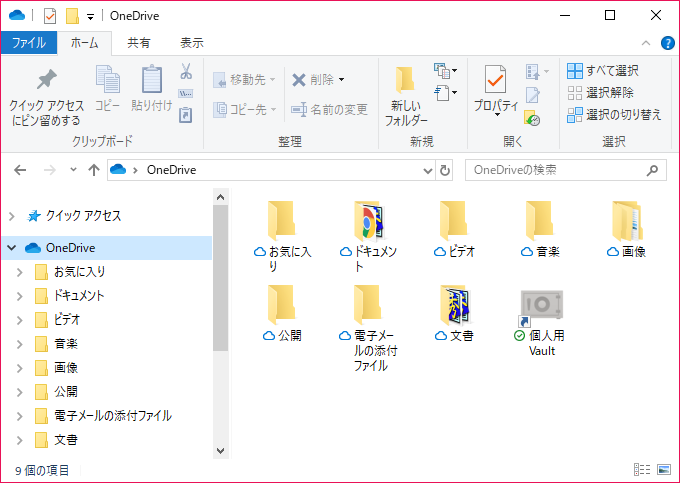Select all items with すべて選択
Screen dimensions: 680x483
coord(603,71)
